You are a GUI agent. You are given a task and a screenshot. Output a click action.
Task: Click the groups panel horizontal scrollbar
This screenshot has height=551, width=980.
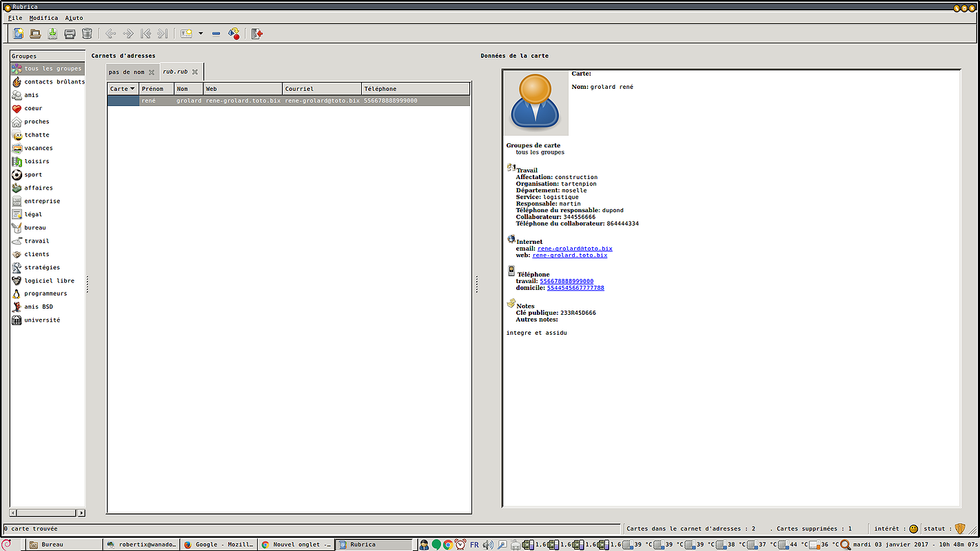47,513
